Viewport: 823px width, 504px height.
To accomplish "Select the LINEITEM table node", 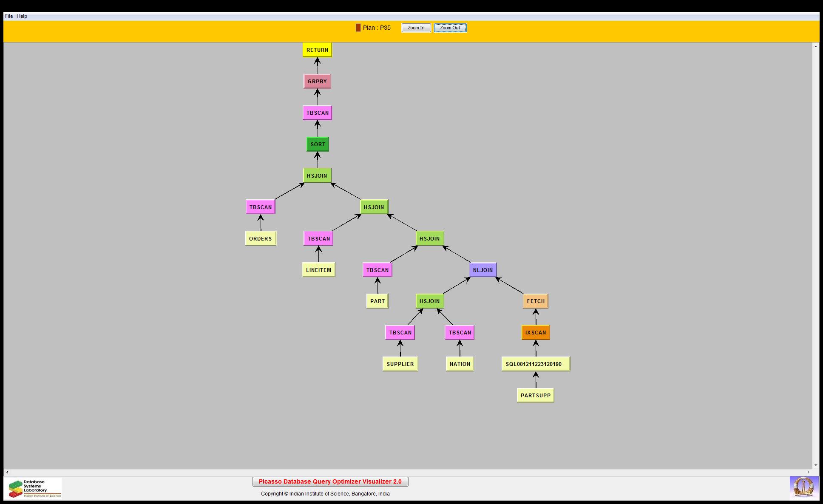I will click(318, 270).
